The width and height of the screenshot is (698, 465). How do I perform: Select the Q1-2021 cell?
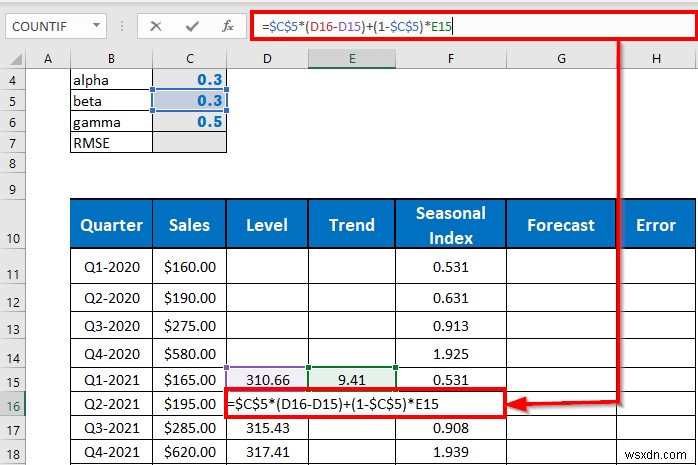click(111, 380)
